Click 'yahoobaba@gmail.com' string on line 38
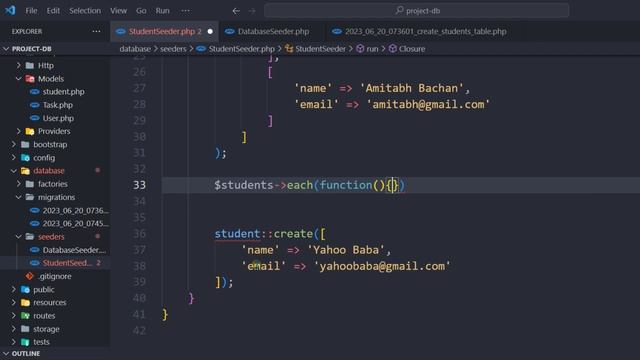The height and width of the screenshot is (360, 640). (x=382, y=266)
